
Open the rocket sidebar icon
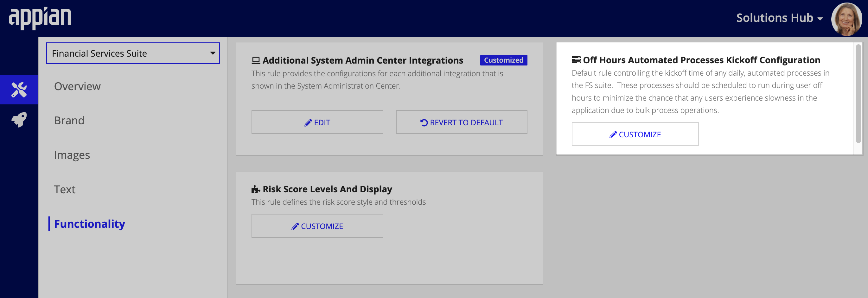point(19,120)
